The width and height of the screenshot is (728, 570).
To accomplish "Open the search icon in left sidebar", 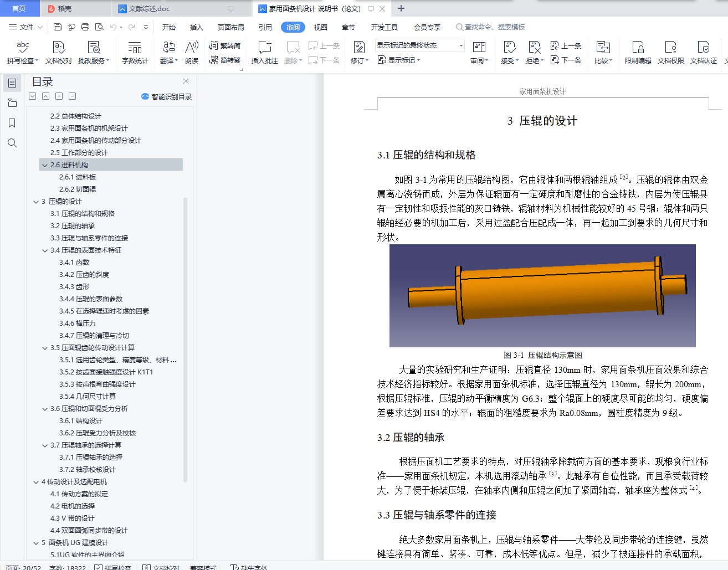I will pyautogui.click(x=12, y=143).
